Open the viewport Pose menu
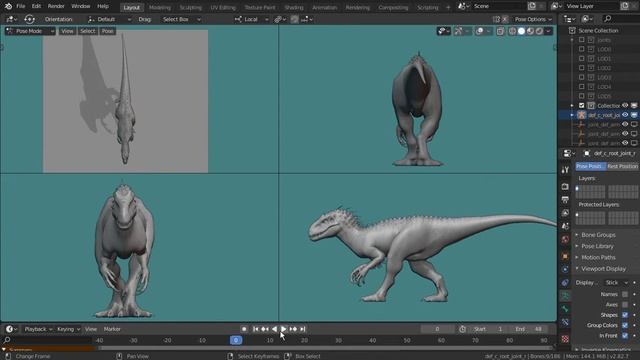 (x=107, y=31)
